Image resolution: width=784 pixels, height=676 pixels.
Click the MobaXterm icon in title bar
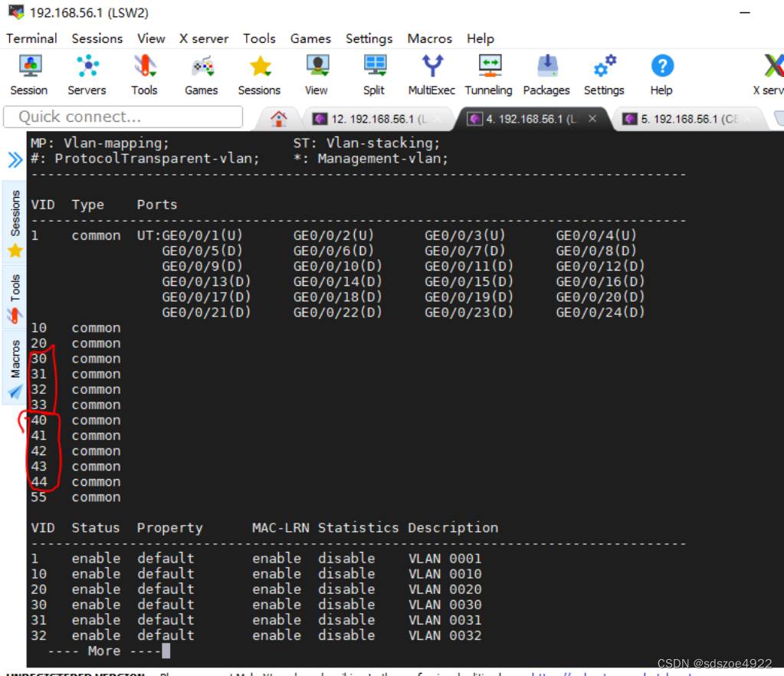pos(16,12)
